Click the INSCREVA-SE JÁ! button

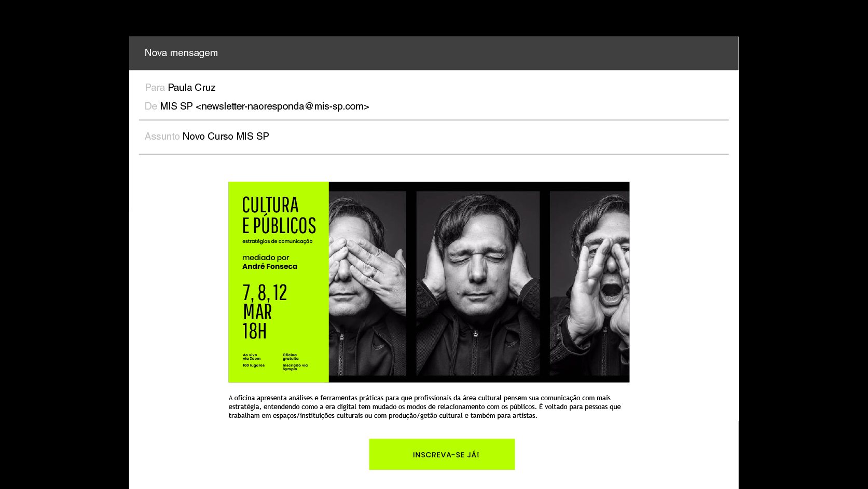442,454
